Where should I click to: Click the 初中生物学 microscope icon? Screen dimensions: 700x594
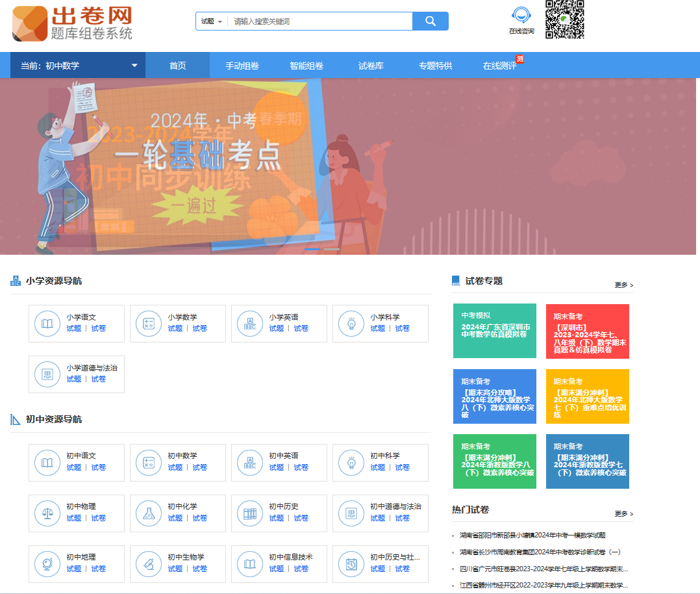(149, 563)
